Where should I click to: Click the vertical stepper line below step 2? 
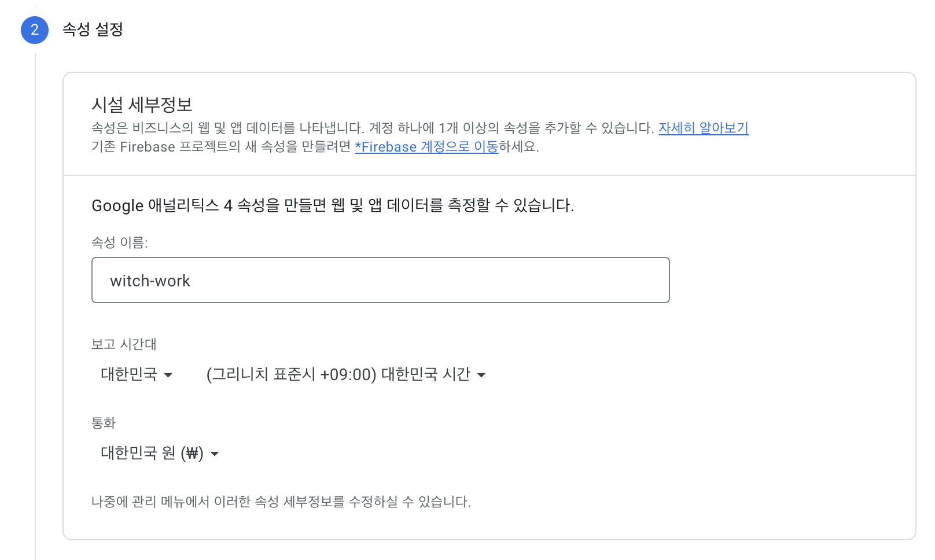[35, 289]
